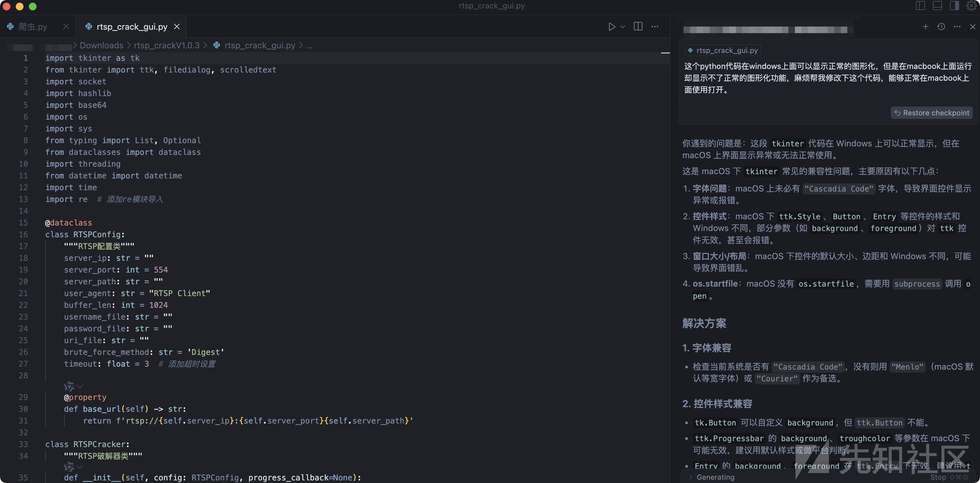
Task: Click the 'timeout: float = 3' line
Action: tap(106, 364)
